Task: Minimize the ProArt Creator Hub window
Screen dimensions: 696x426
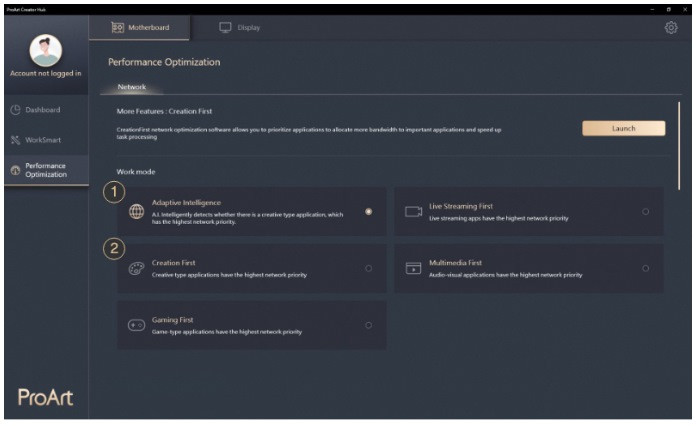Action: [x=652, y=9]
